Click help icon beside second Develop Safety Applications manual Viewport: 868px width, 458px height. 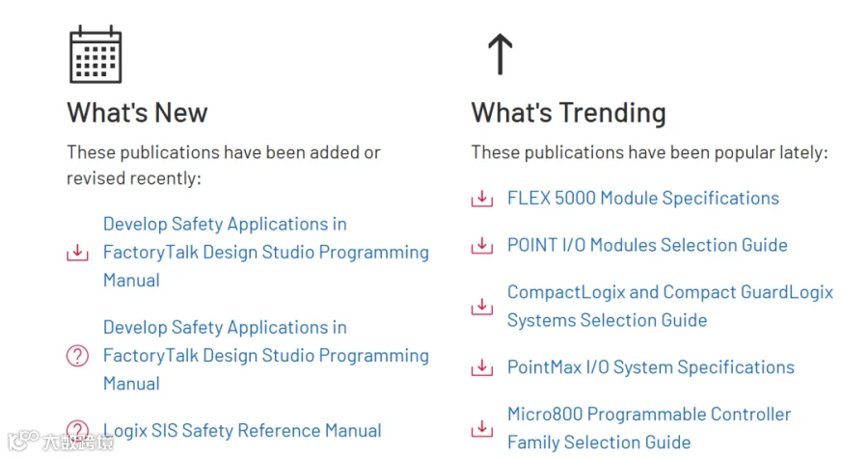(77, 356)
